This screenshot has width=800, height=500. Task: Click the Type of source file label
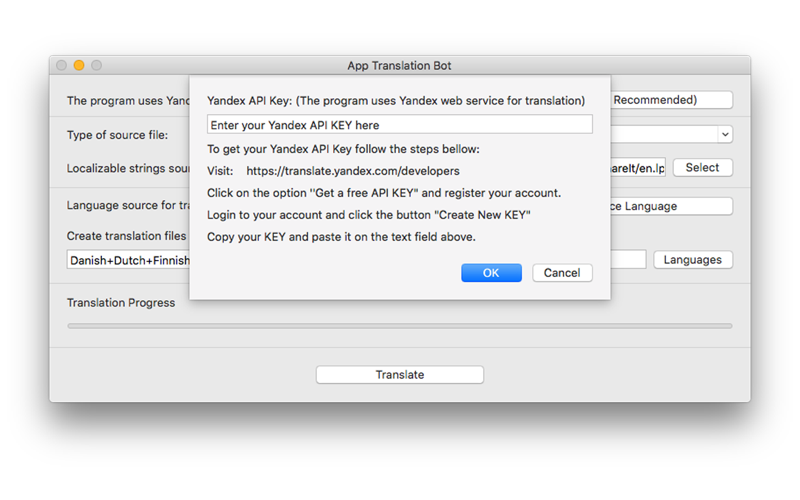pos(117,135)
